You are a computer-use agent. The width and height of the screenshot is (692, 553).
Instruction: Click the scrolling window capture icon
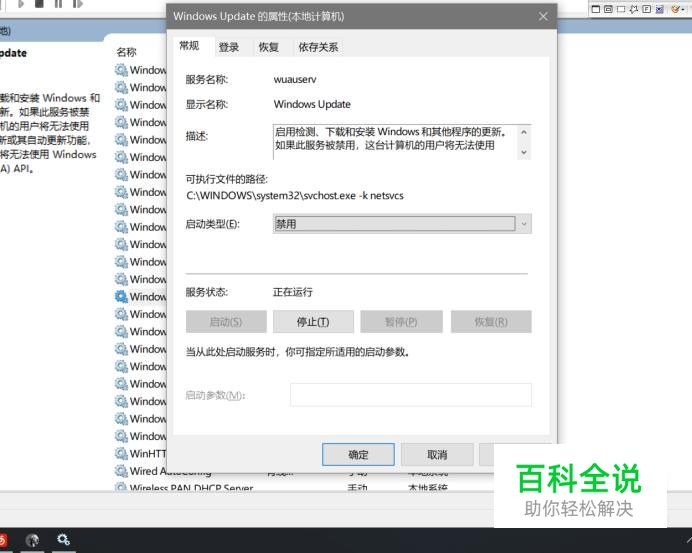(659, 9)
